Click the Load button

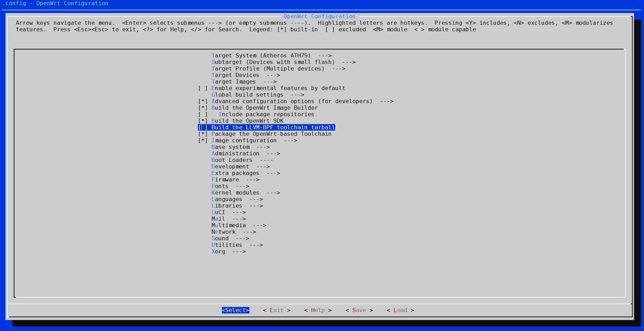click(x=400, y=310)
